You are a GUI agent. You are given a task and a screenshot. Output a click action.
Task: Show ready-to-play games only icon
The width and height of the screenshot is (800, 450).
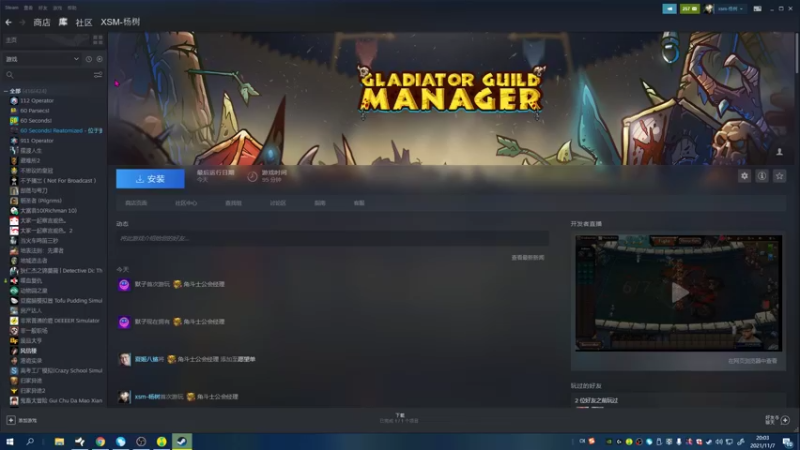(x=99, y=59)
